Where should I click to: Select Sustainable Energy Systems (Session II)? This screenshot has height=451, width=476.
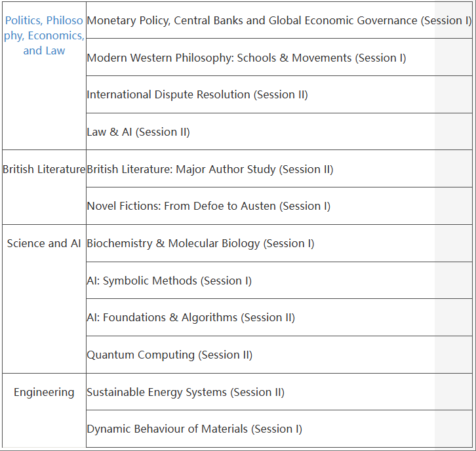click(x=186, y=392)
